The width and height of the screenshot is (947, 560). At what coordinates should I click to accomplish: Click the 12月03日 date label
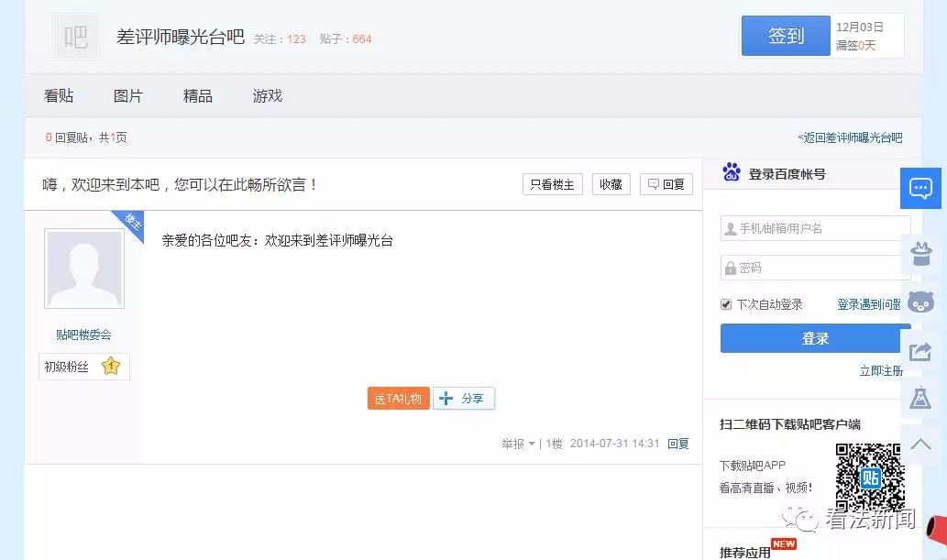(859, 27)
